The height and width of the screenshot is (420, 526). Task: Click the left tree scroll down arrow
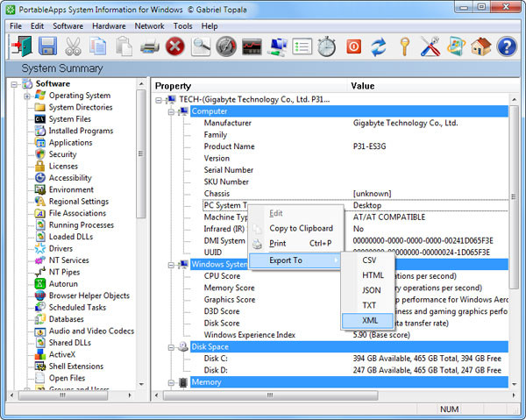[x=141, y=384]
